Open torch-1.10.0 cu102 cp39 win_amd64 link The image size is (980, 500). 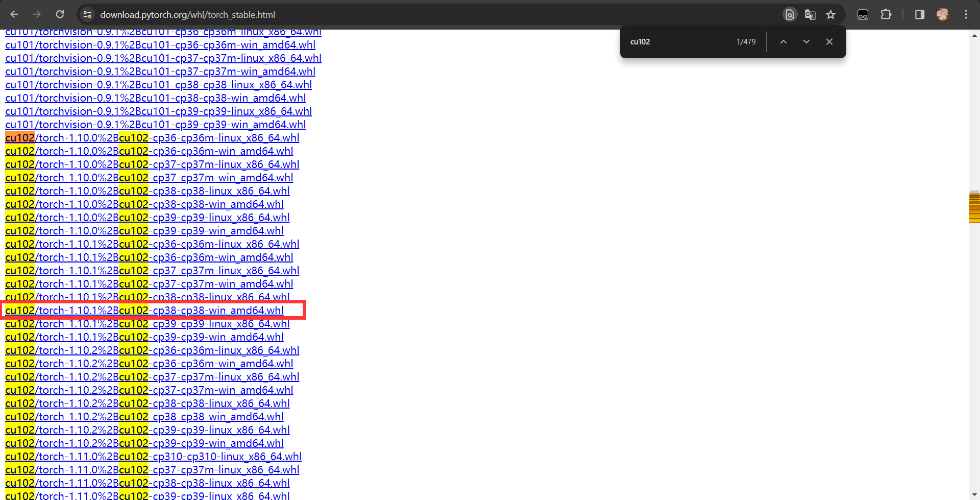[144, 231]
